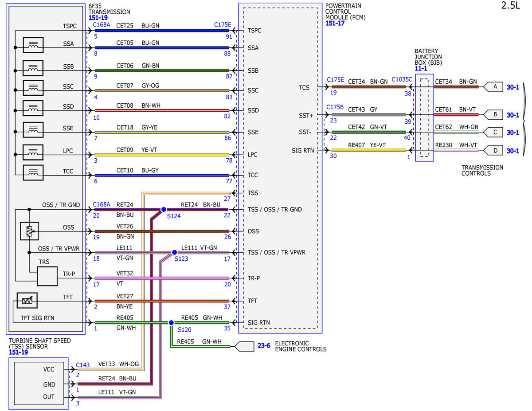Select off-page connector A
Viewport: 532px width, 411px height.
[x=492, y=87]
